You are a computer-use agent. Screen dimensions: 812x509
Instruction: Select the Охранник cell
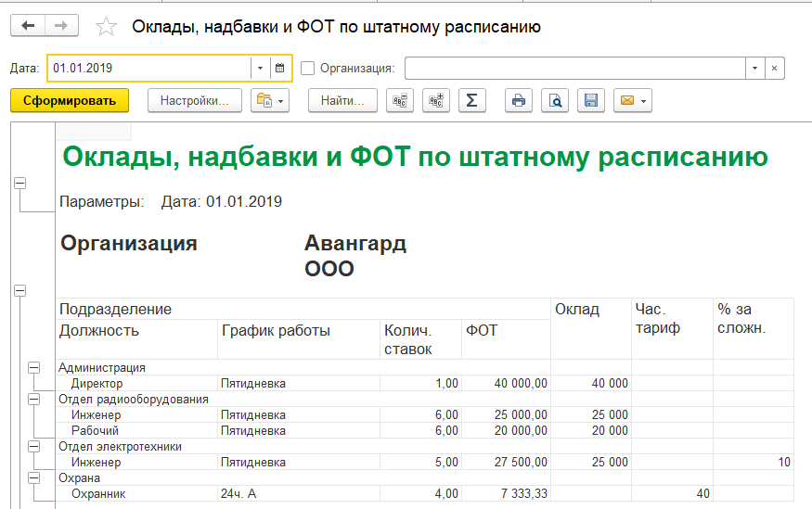coord(136,493)
